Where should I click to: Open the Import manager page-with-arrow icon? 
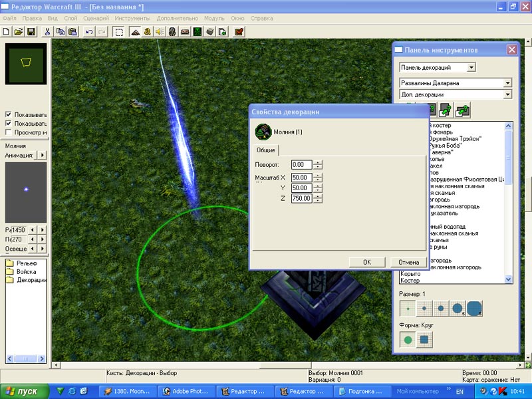[223, 32]
